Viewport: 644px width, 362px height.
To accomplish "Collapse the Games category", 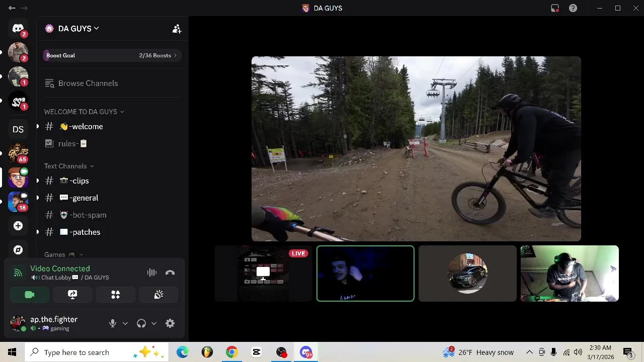I will click(x=64, y=255).
